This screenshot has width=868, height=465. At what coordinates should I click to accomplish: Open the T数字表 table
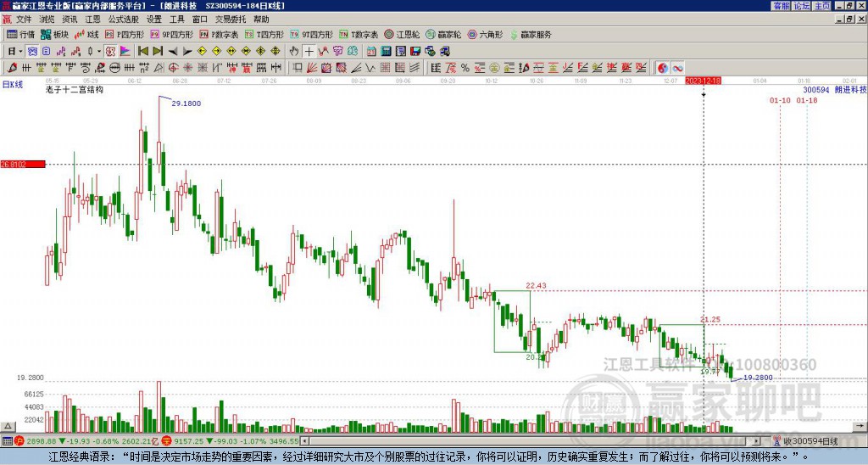click(359, 34)
